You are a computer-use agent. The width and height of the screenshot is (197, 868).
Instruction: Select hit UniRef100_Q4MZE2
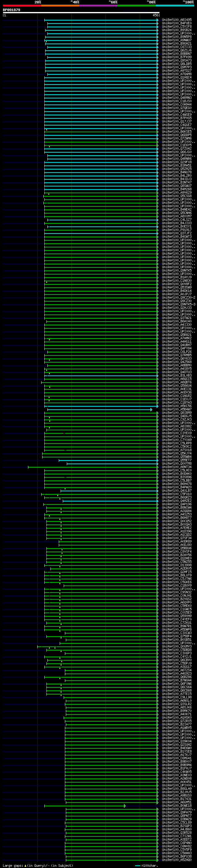(x=177, y=501)
